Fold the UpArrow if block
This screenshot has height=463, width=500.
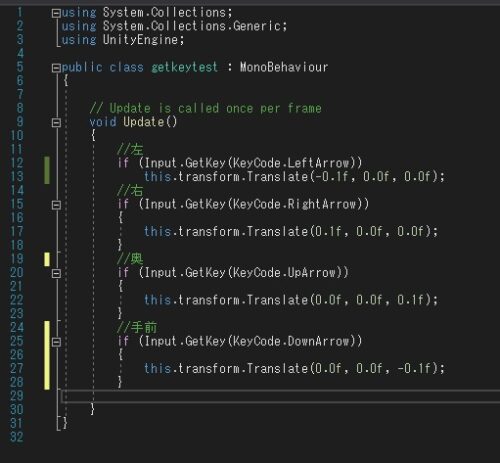56,273
